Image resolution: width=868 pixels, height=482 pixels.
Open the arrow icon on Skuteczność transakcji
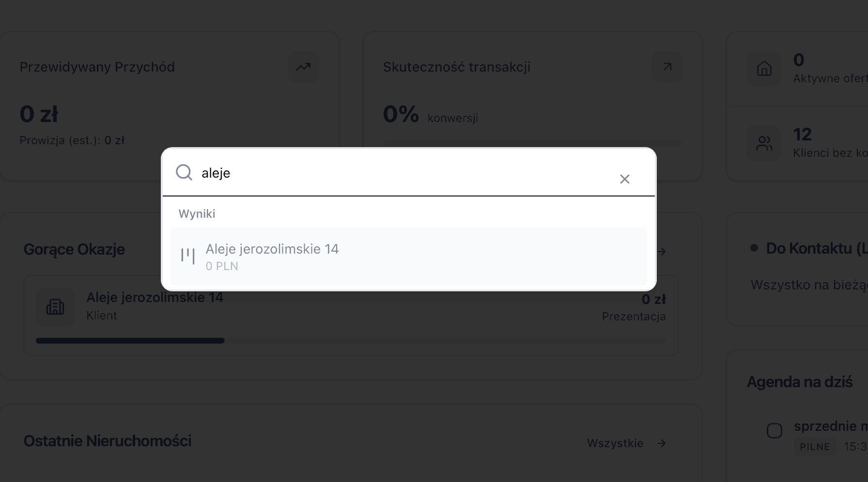[667, 67]
